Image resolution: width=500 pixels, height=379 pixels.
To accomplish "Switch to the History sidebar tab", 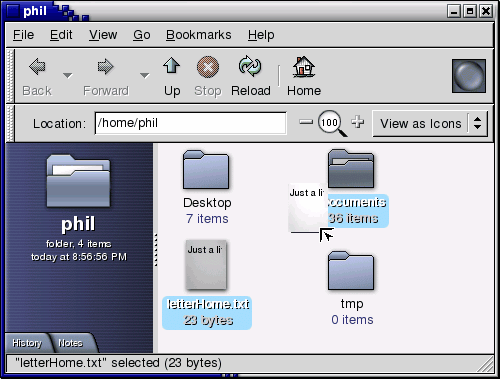I will (x=27, y=343).
